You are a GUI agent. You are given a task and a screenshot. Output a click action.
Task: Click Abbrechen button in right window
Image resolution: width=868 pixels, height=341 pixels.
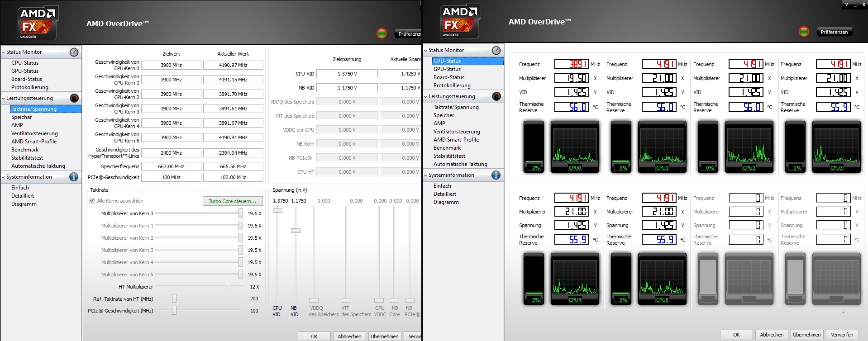point(772,335)
